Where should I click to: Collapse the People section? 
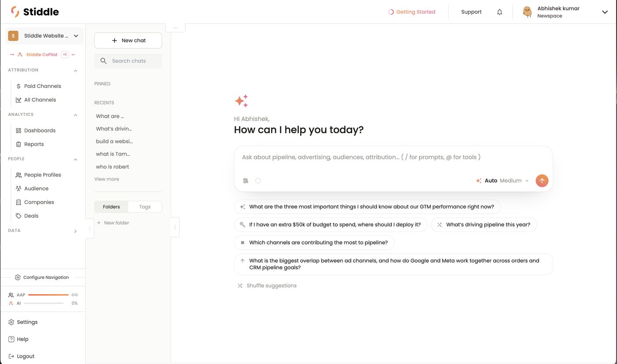point(75,160)
